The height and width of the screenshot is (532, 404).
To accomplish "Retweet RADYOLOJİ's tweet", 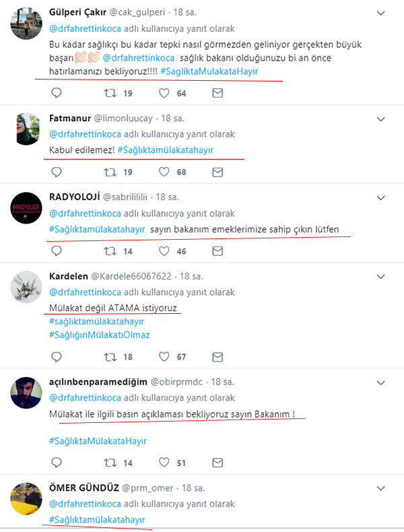I will 110,251.
